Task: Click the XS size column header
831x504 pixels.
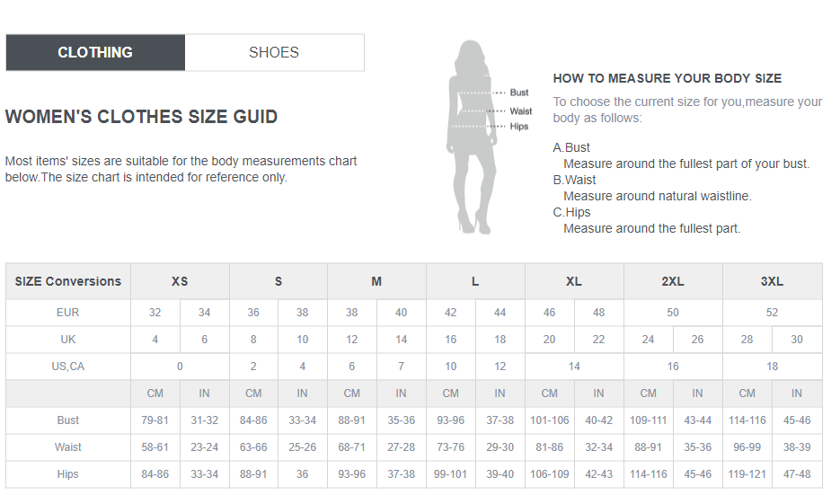Action: [180, 281]
